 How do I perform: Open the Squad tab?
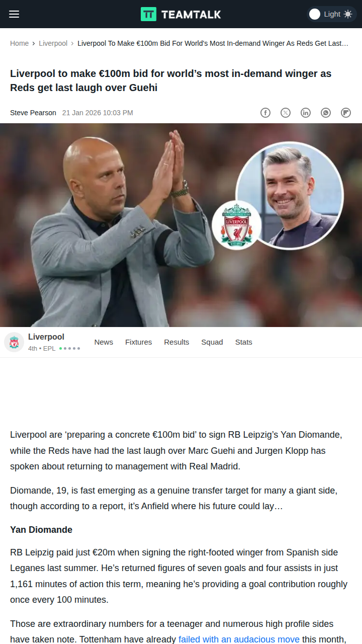point(212,342)
